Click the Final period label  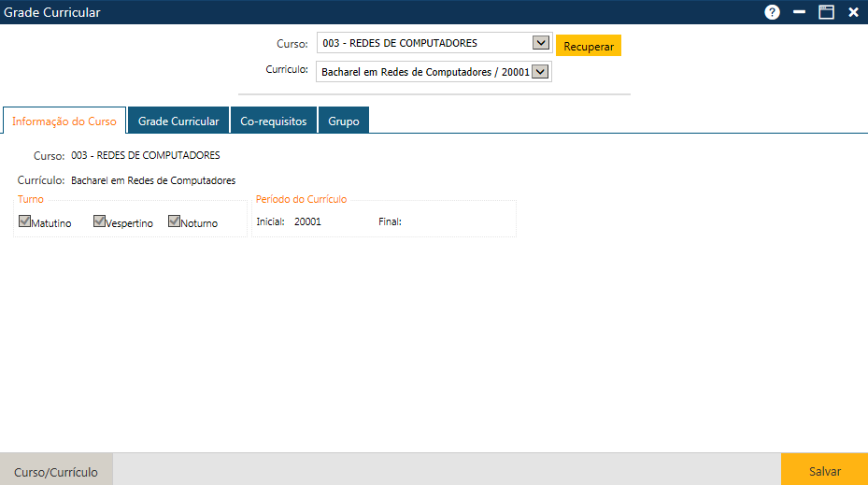pyautogui.click(x=390, y=221)
